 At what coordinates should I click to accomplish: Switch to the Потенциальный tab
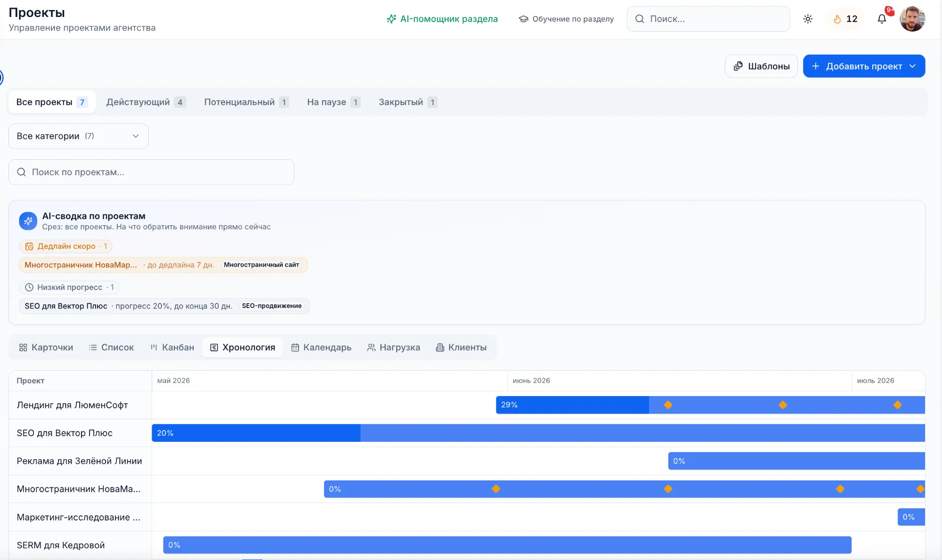(246, 102)
